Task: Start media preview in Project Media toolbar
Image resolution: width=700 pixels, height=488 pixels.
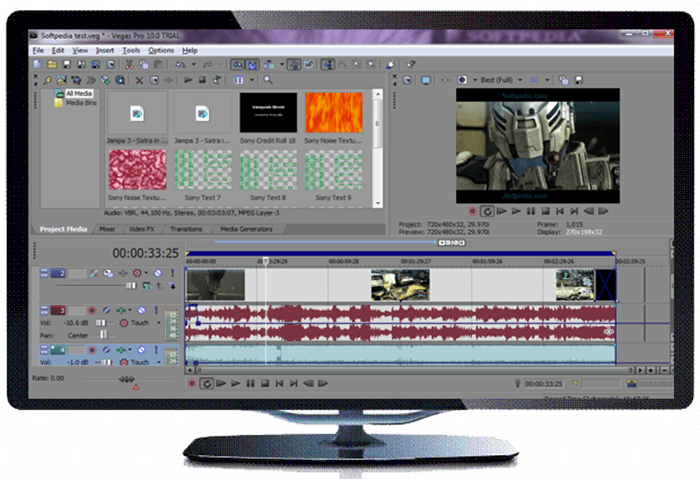Action: click(x=188, y=80)
